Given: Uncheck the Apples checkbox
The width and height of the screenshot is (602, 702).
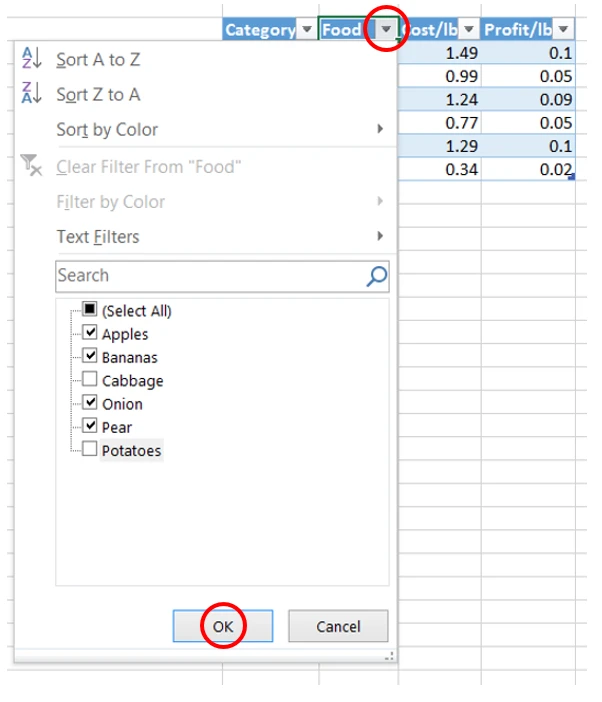Looking at the screenshot, I should tap(90, 334).
